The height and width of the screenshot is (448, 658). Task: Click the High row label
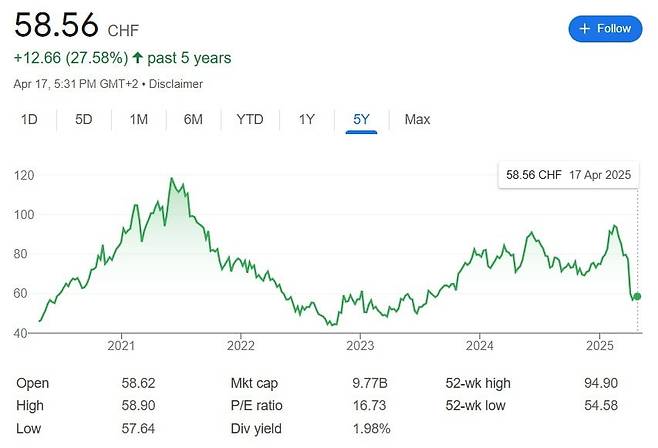(x=30, y=406)
